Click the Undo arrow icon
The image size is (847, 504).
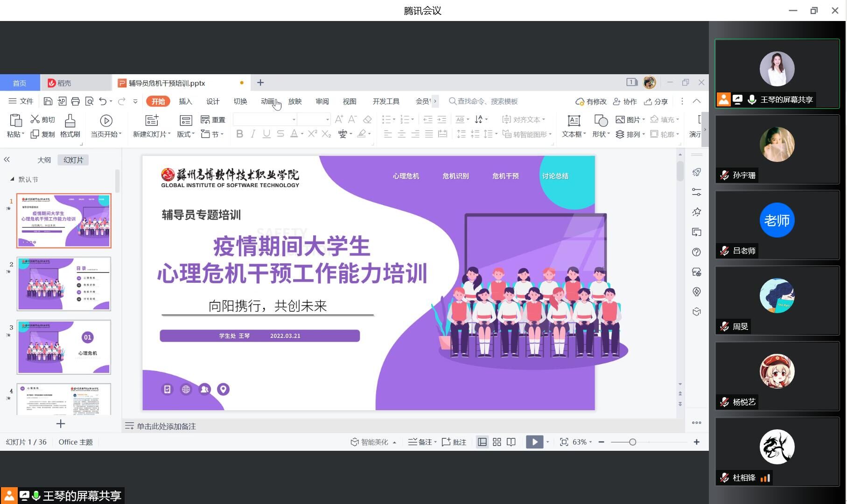click(x=103, y=101)
